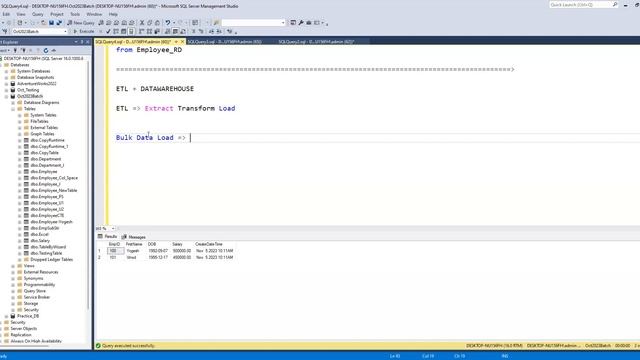Click the Save file toolbar icon
The width and height of the screenshot is (640, 360).
point(51,23)
